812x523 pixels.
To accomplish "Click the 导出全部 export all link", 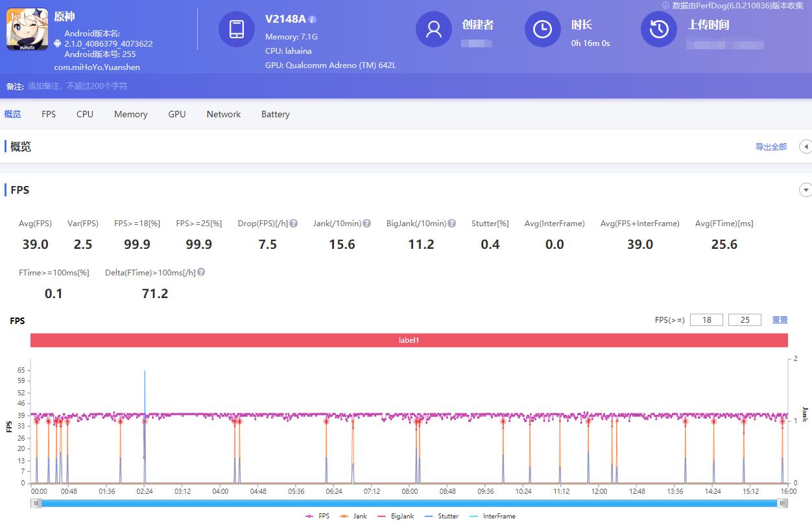I will coord(770,147).
